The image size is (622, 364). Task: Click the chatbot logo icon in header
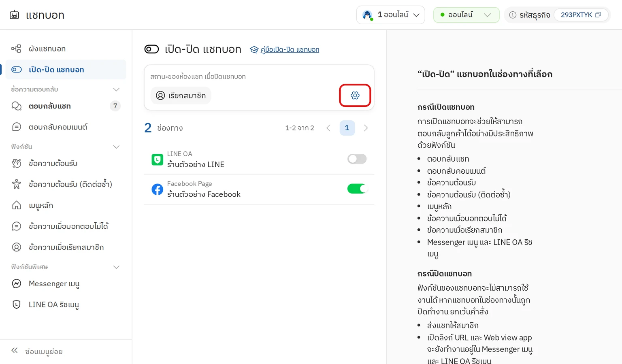14,15
